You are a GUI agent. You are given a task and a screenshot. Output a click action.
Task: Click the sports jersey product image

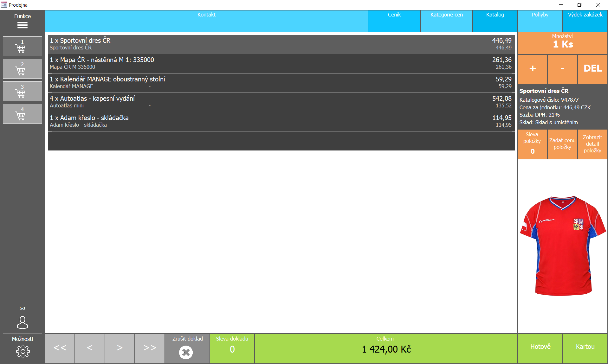pos(563,246)
